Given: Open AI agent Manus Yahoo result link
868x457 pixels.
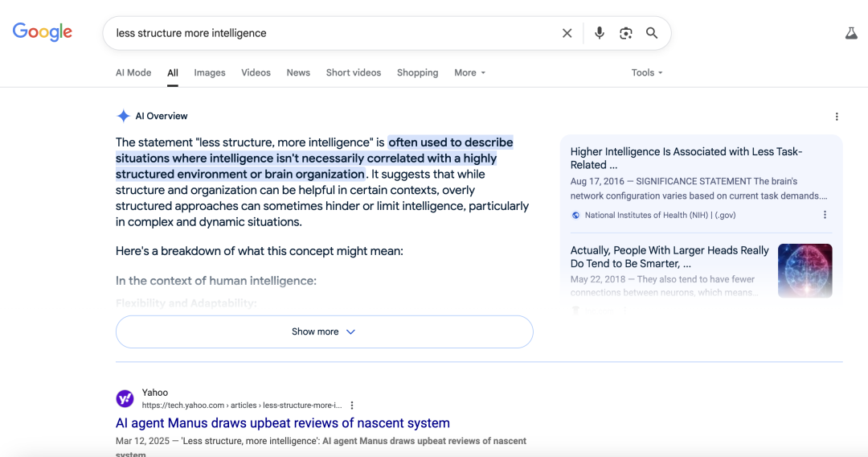Looking at the screenshot, I should (283, 422).
